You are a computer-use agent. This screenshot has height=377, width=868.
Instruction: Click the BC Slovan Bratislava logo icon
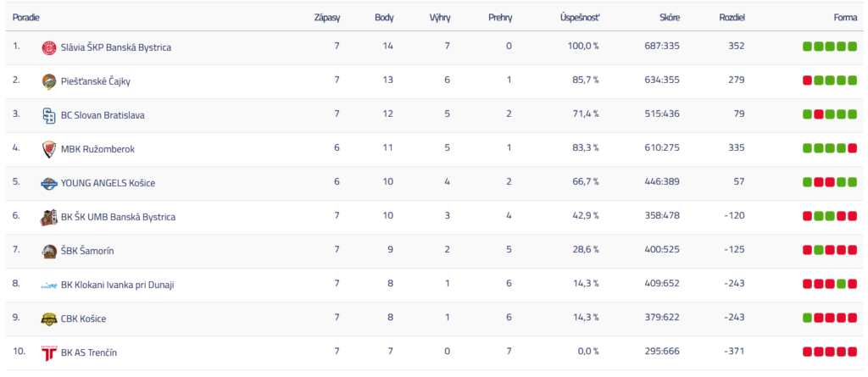tap(49, 115)
